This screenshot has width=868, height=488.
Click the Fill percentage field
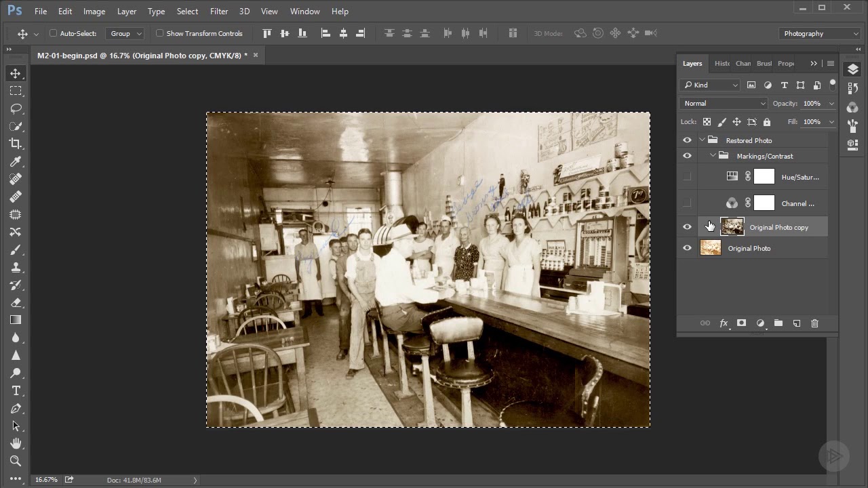(812, 122)
